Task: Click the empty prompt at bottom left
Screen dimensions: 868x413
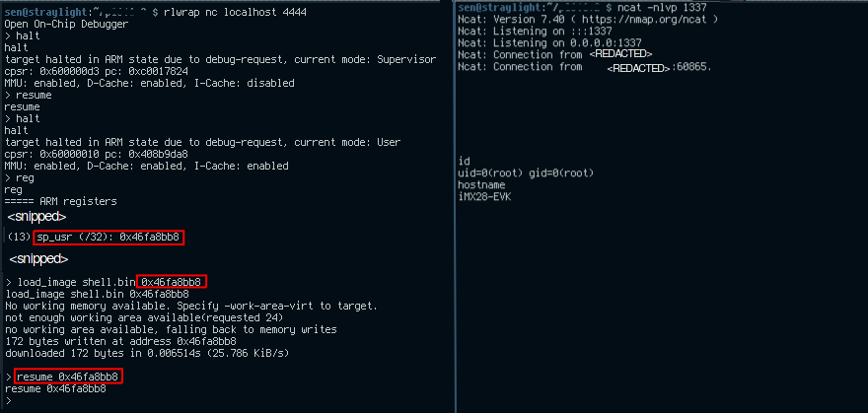Action: [x=9, y=400]
